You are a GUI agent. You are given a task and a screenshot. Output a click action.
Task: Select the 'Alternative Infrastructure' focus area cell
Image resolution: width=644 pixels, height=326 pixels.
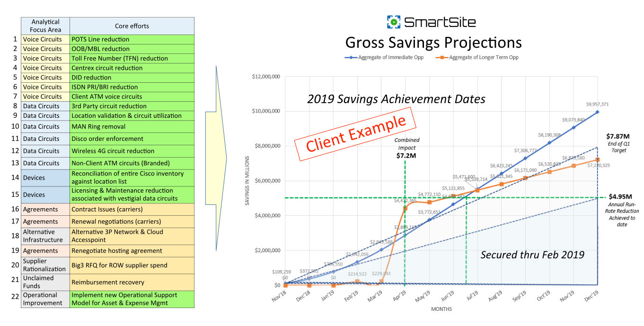[x=45, y=236]
